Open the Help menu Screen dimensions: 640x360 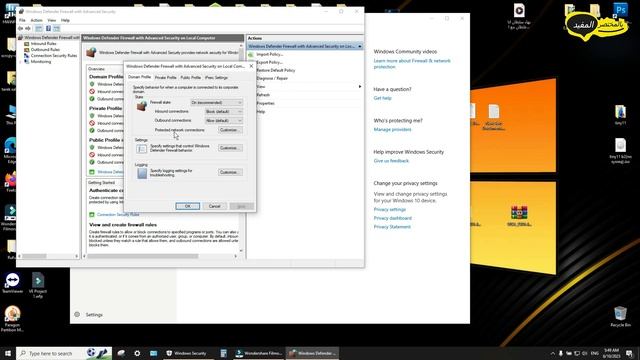65,20
